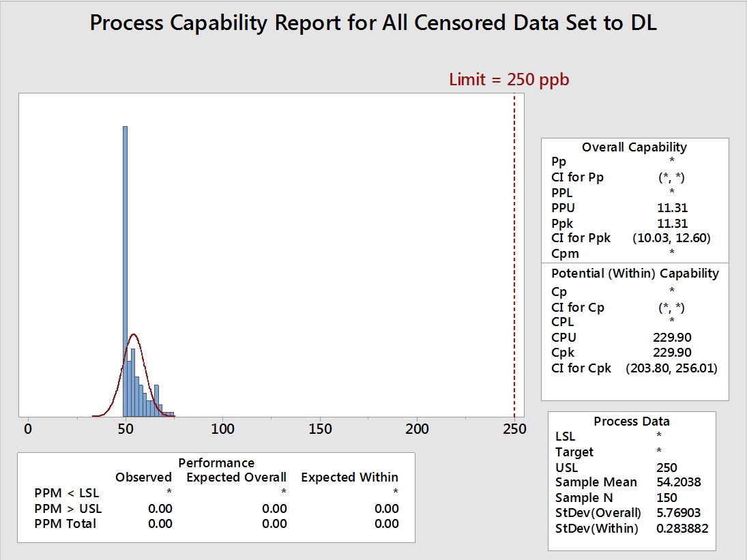747x560 pixels.
Task: Click the x-axis tick label 100
Action: click(x=222, y=429)
